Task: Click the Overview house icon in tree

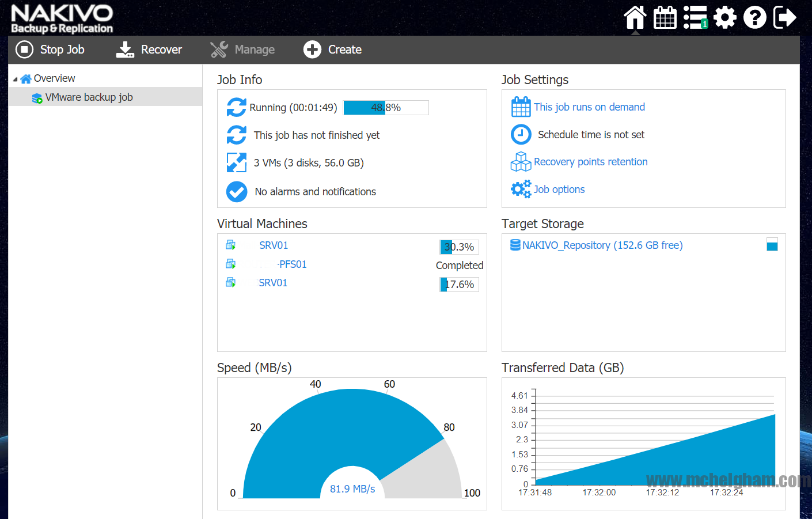Action: point(26,79)
